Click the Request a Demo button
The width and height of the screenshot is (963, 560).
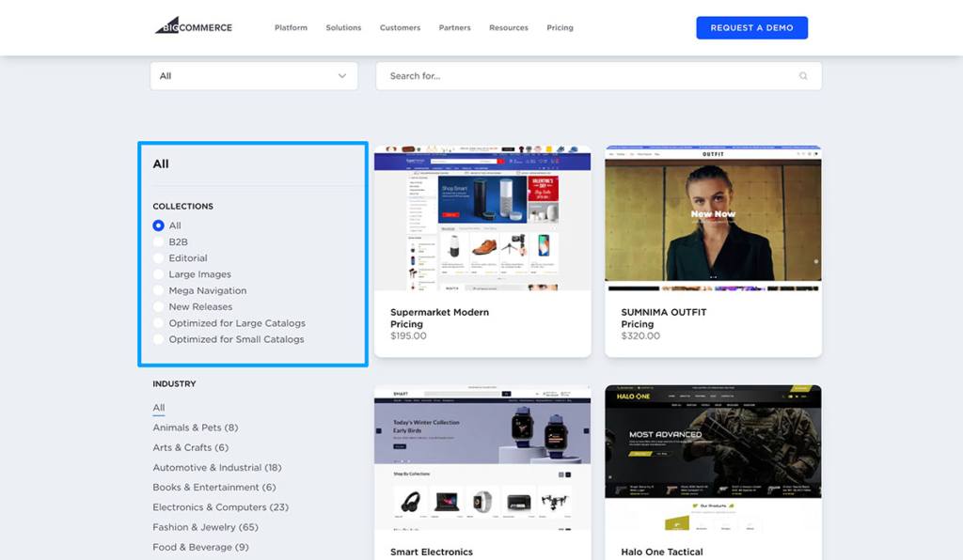tap(751, 27)
